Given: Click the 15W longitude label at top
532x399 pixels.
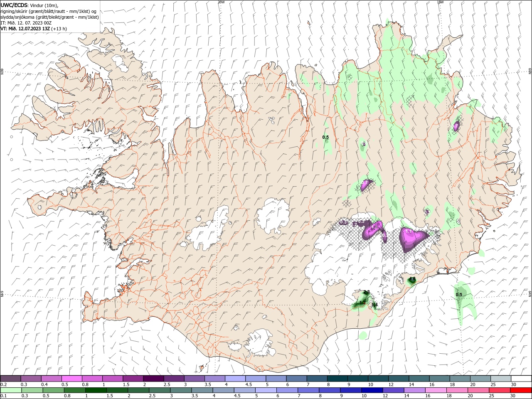Looking at the screenshot, I should tap(440, 2).
